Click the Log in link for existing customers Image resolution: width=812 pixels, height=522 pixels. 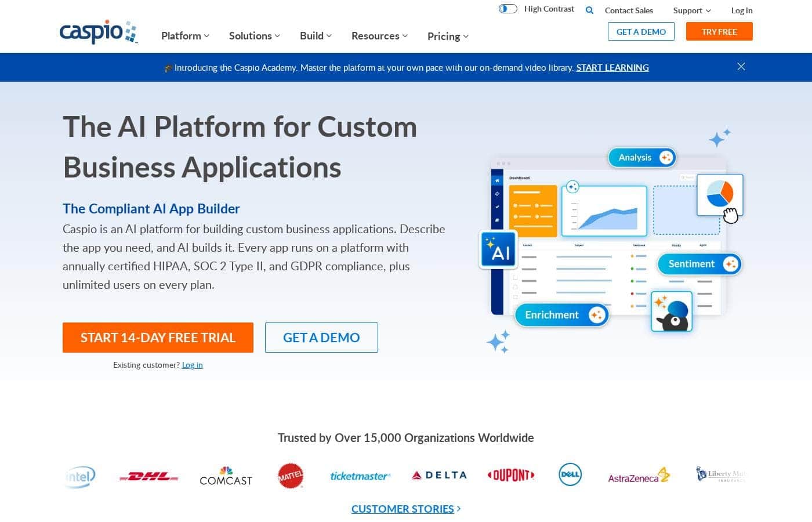point(192,365)
